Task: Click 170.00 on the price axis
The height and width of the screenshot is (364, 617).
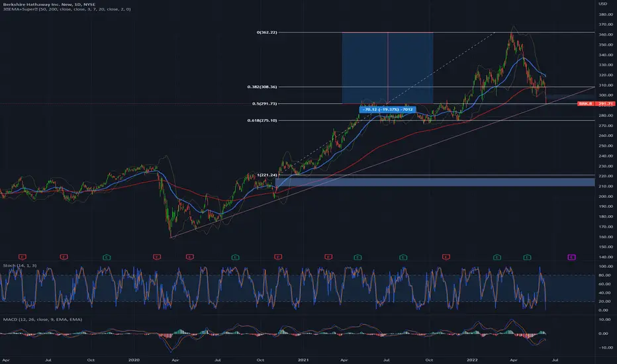Action: tap(606, 226)
